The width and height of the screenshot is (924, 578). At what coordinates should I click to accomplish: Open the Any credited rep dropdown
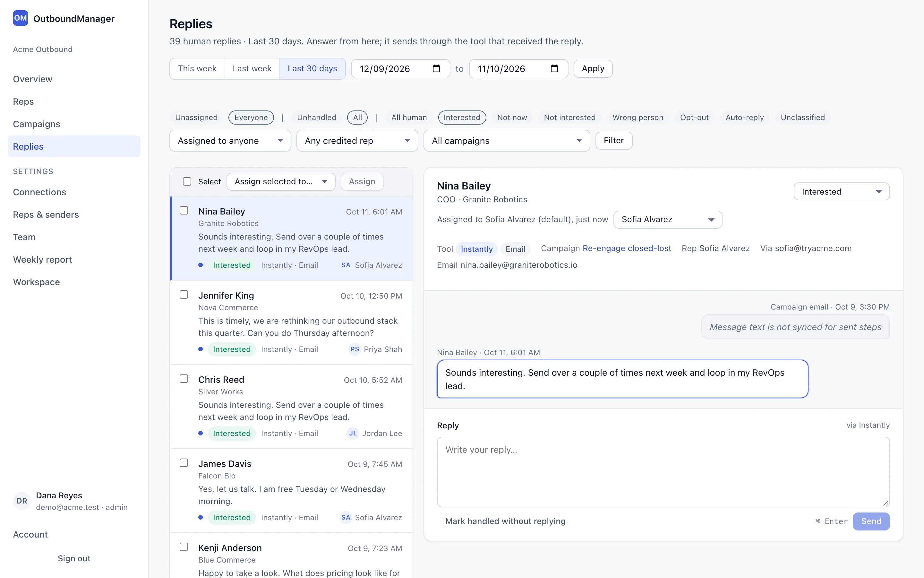pyautogui.click(x=357, y=141)
